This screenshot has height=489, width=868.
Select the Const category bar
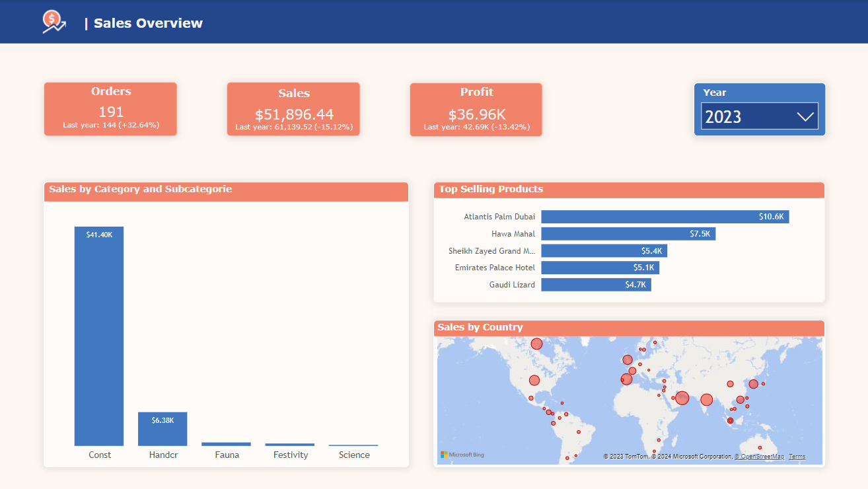pos(99,337)
